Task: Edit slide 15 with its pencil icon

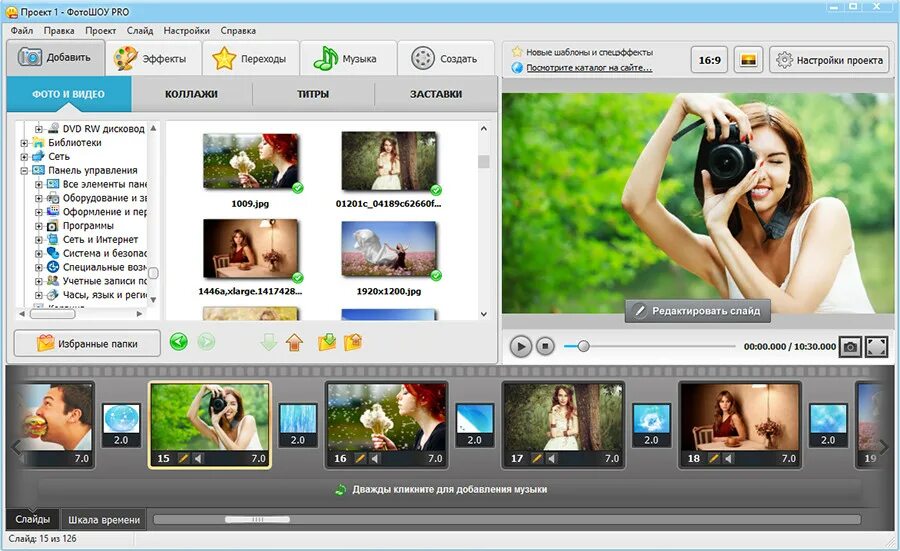Action: [183, 459]
